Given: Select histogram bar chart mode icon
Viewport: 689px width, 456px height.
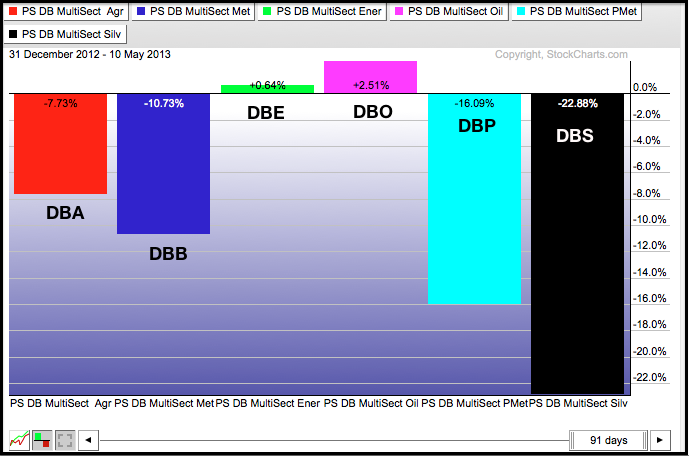Looking at the screenshot, I should pos(42,440).
